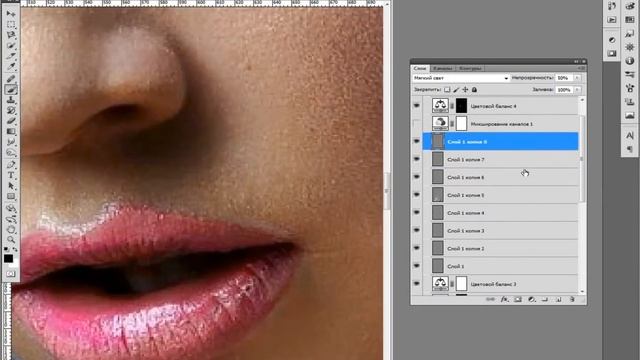Viewport: 640px width, 360px height.
Task: Hide the Слой 1 копия 3 layer
Action: 417,230
